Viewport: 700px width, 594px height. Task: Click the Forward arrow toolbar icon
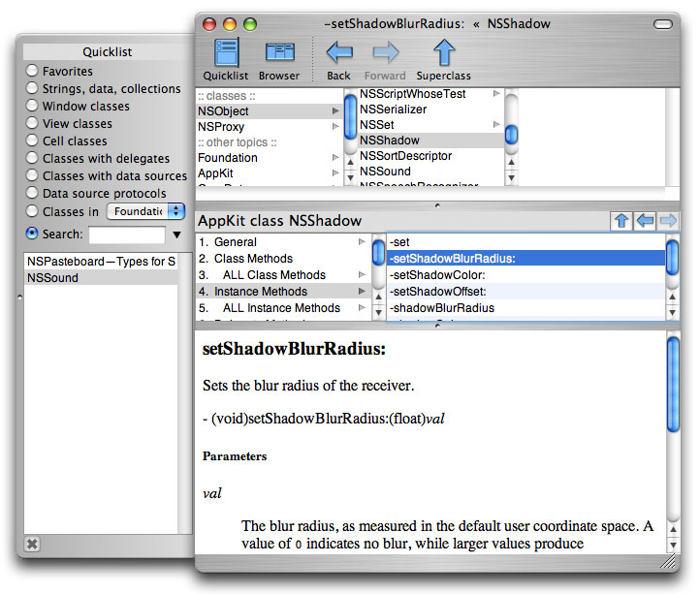[x=385, y=52]
